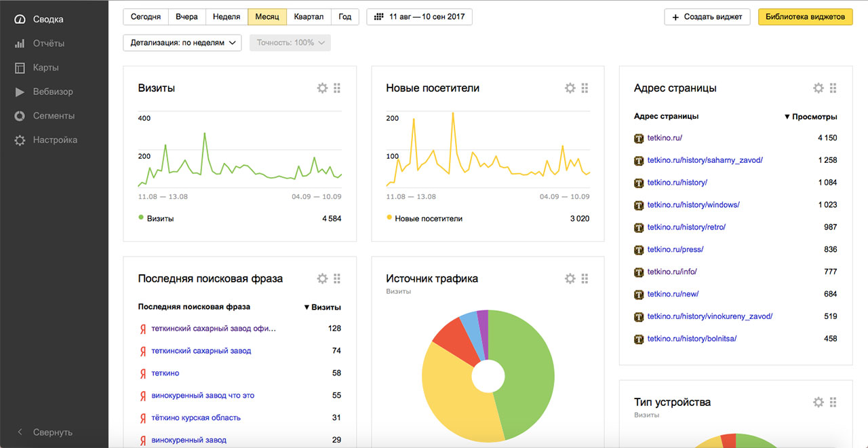Click green Визиты legend marker
Screen dimensions: 868x448
[141, 218]
